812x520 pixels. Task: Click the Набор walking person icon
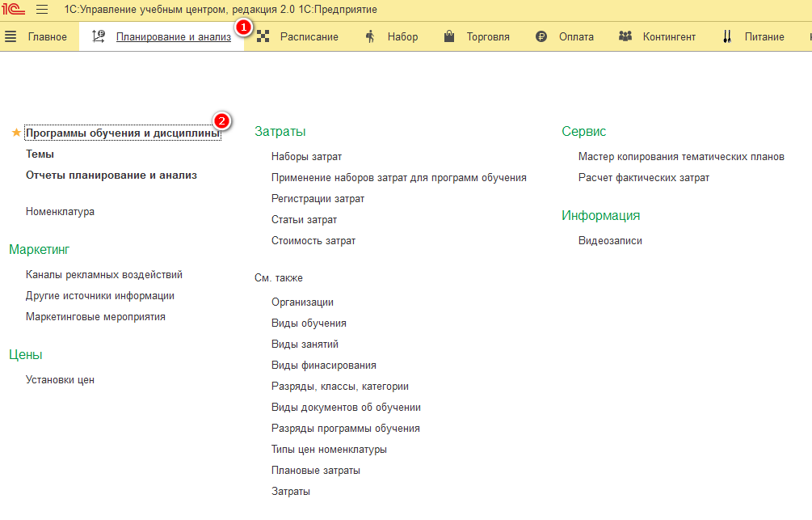[370, 36]
